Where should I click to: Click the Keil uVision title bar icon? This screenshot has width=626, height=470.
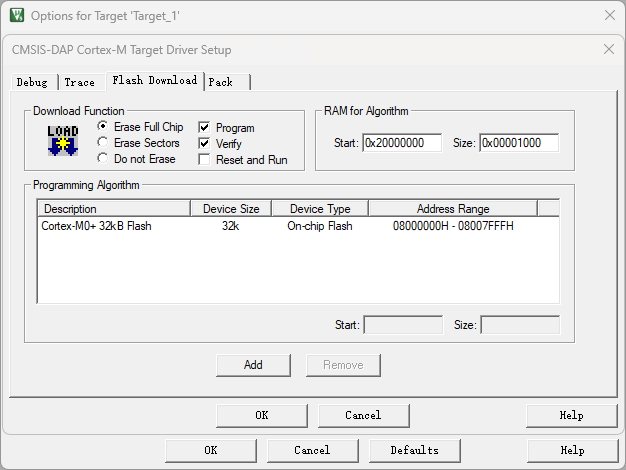click(17, 15)
